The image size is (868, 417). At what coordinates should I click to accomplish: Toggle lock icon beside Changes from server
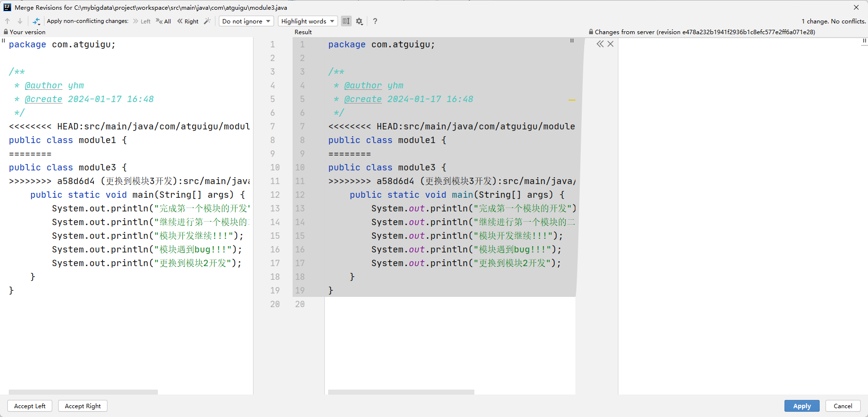pyautogui.click(x=591, y=32)
